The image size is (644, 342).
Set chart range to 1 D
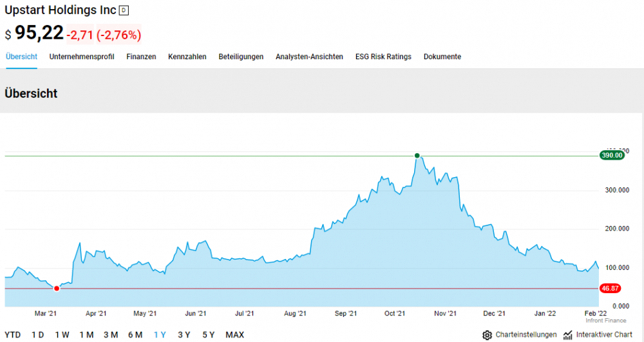click(38, 335)
